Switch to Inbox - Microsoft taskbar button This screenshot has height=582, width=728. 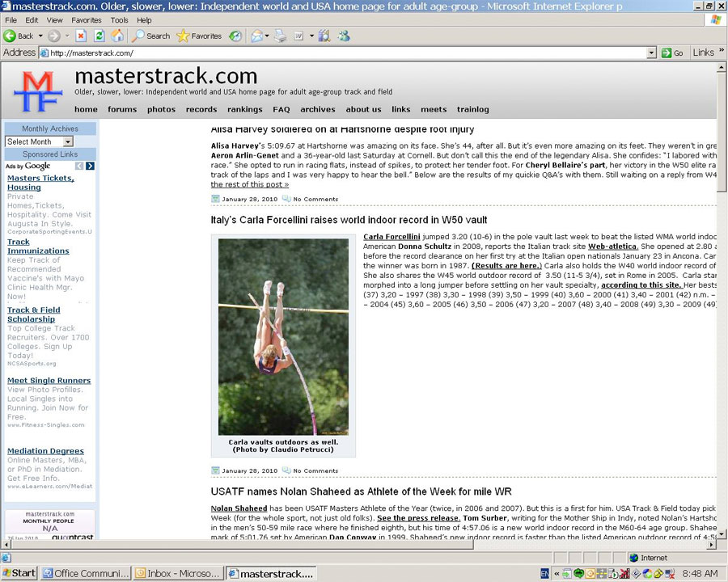click(x=179, y=574)
